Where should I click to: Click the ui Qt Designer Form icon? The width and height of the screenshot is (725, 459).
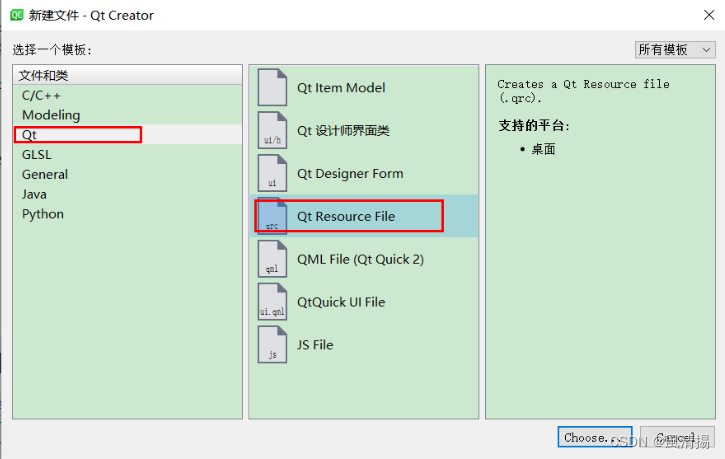(x=272, y=173)
